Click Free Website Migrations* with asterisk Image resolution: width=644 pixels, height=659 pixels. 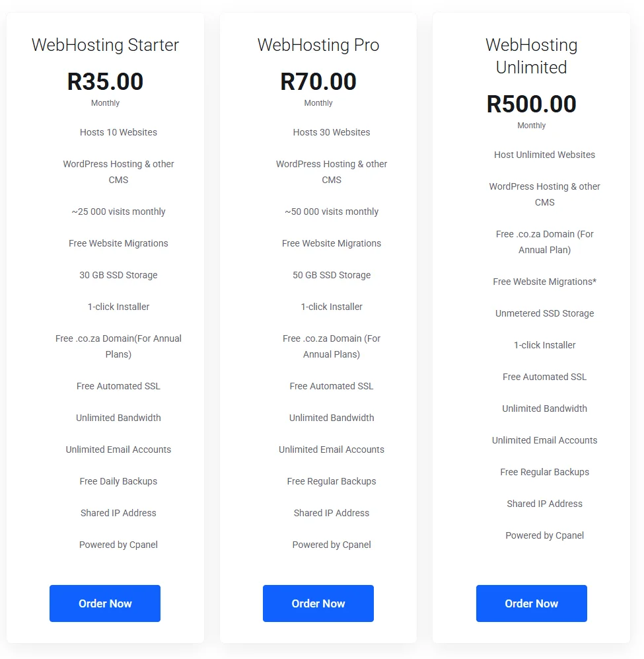coord(544,282)
